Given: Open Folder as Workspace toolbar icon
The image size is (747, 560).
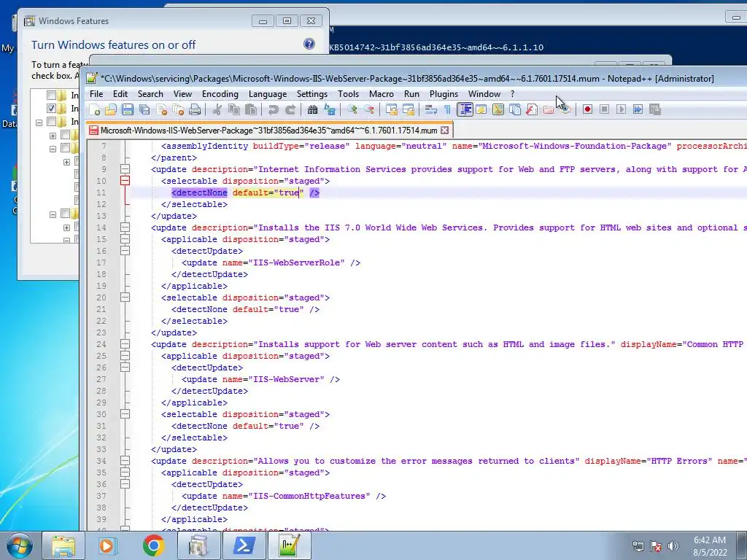Looking at the screenshot, I should (549, 110).
